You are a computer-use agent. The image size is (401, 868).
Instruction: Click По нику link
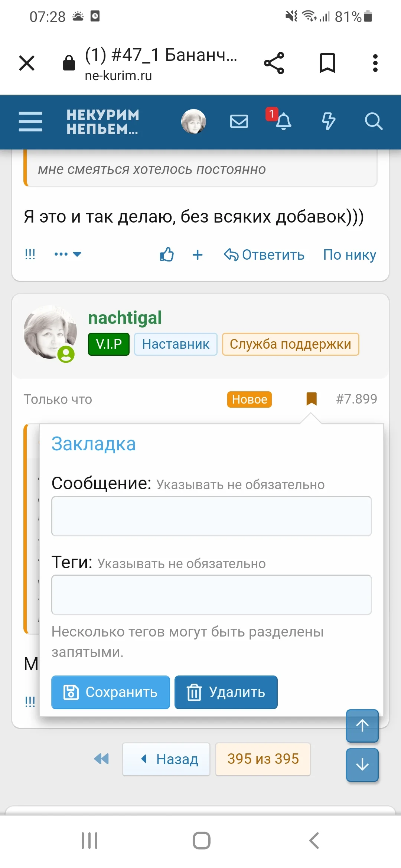click(350, 255)
